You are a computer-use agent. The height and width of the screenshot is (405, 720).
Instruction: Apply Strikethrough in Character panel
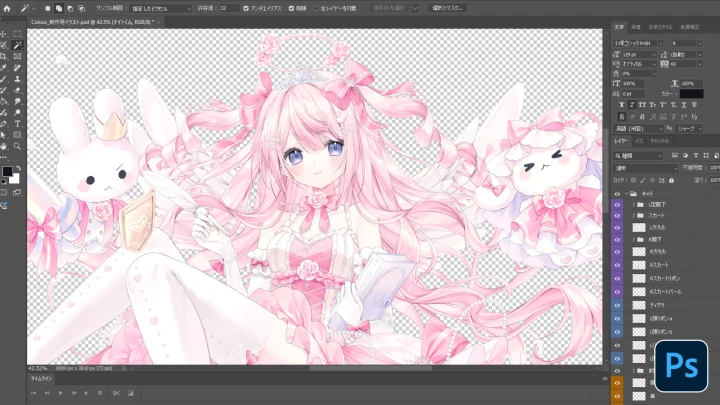[x=694, y=105]
